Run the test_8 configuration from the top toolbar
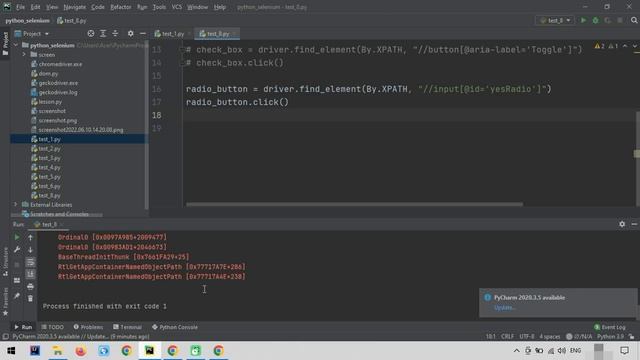The image size is (640, 360). point(583,20)
